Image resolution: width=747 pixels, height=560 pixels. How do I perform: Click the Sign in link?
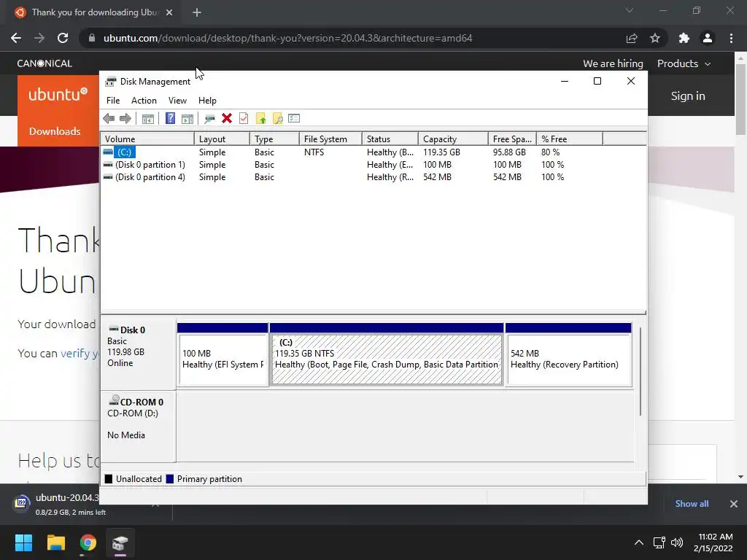688,96
